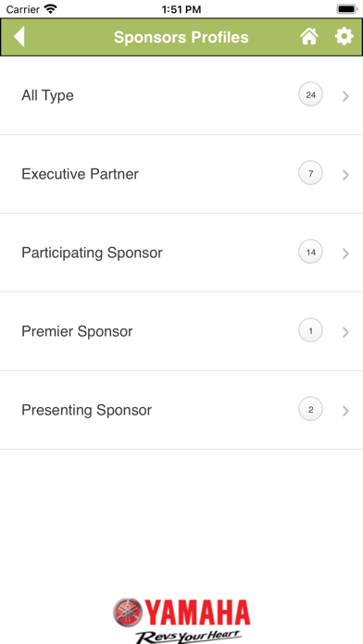Open Participating Sponsor list
This screenshot has height=644, width=363.
tap(181, 253)
